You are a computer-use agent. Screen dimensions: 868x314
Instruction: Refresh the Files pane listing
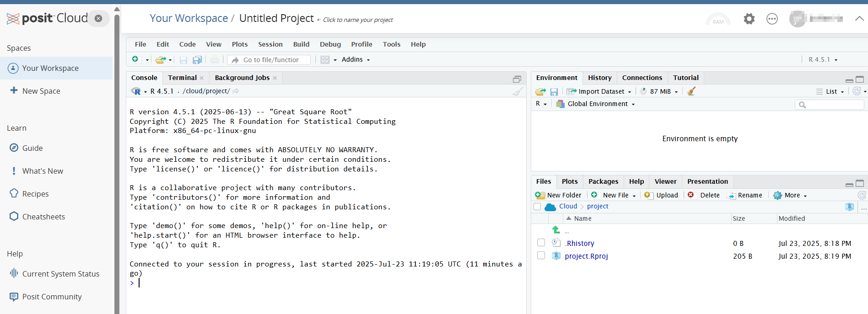coord(862,195)
